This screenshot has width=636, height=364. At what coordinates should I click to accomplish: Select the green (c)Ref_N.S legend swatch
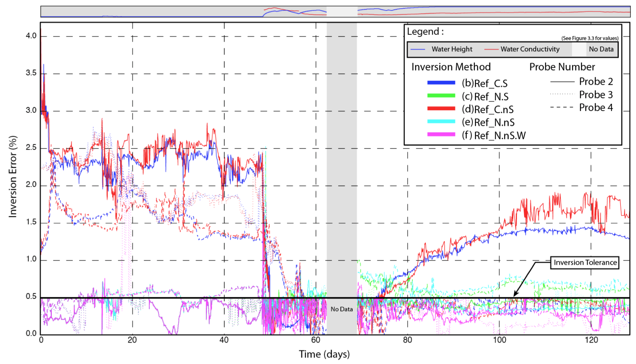click(441, 96)
